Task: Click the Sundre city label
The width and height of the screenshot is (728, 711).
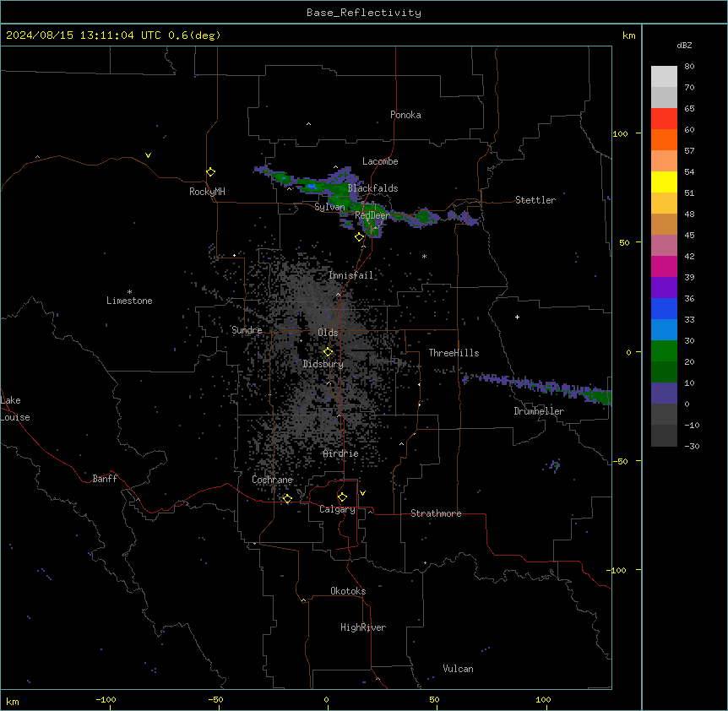Action: point(247,330)
